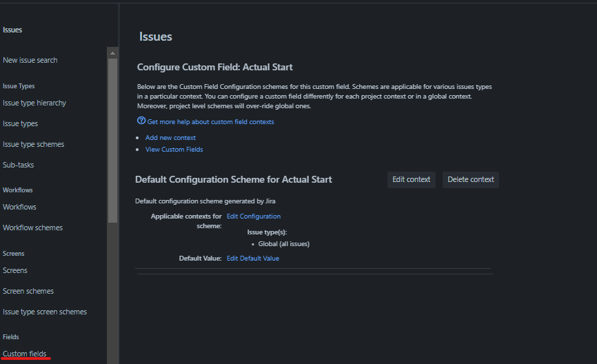The image size is (597, 364).
Task: Open Issue type screen schemes
Action: pos(45,312)
